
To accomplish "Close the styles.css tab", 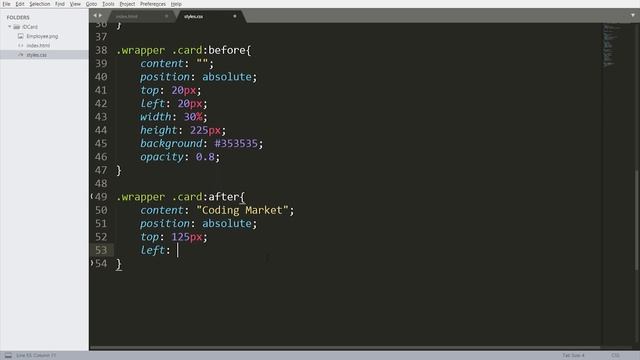I will [x=235, y=16].
